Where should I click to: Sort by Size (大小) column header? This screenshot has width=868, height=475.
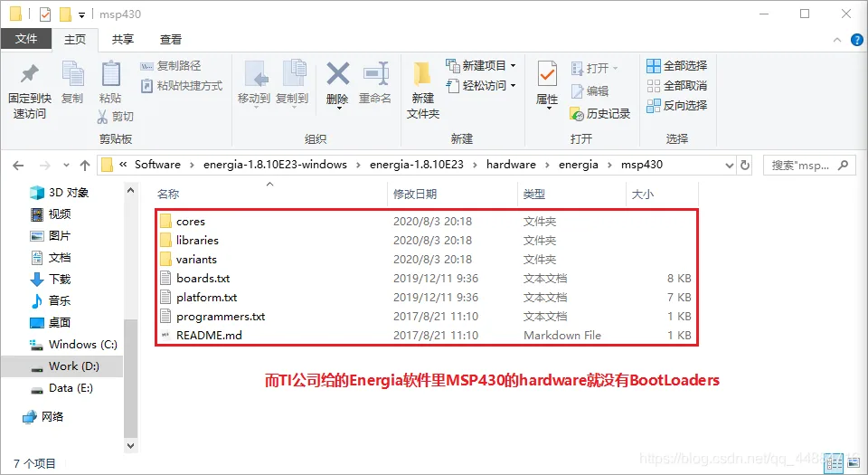tap(643, 195)
